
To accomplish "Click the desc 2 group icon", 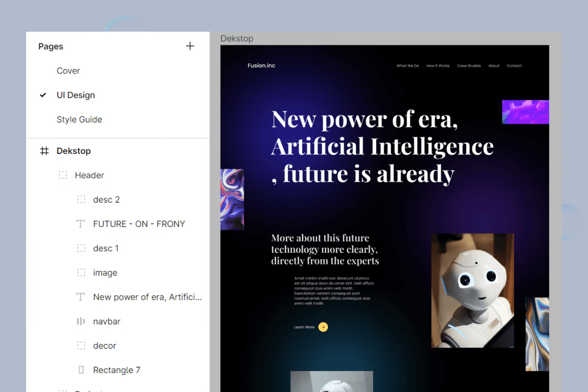I will pyautogui.click(x=81, y=200).
